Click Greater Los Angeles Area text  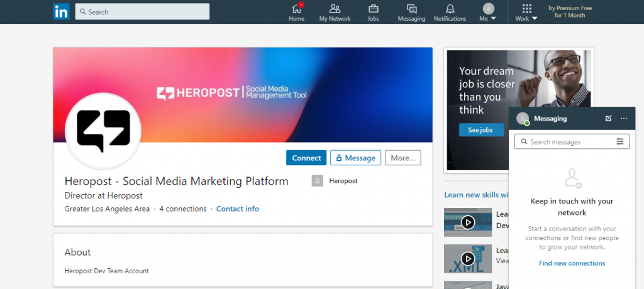107,209
